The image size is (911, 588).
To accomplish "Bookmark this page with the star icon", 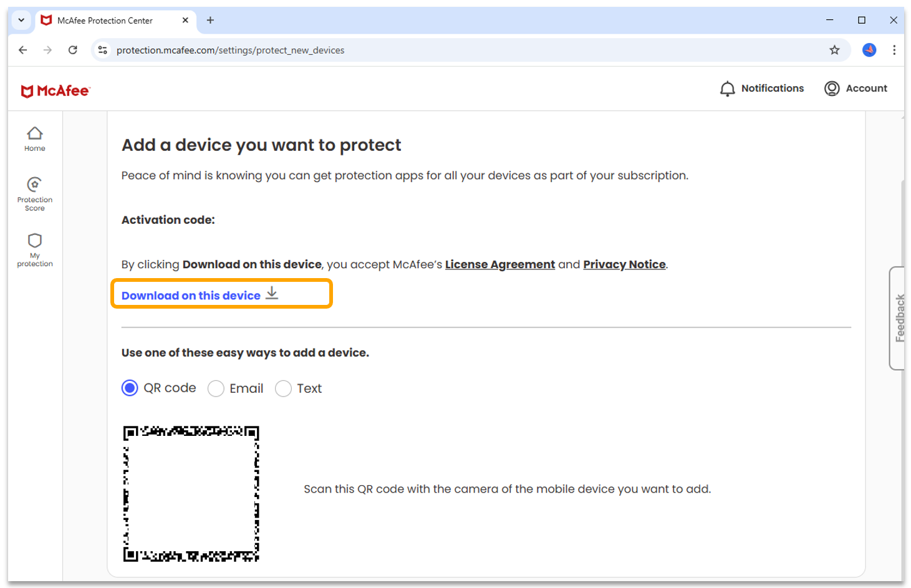I will (x=834, y=50).
